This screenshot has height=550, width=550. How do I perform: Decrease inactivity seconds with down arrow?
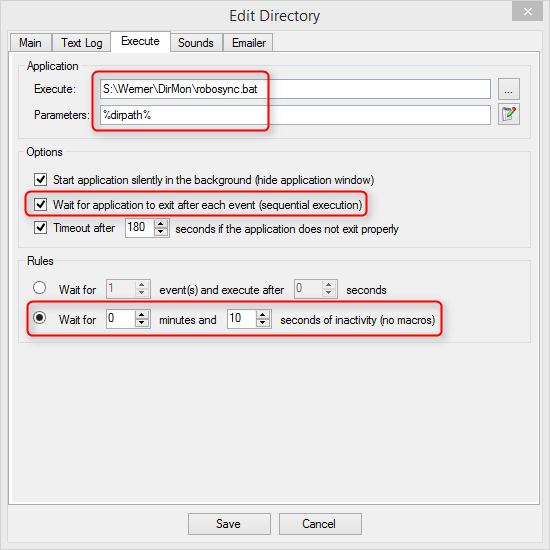[263, 323]
